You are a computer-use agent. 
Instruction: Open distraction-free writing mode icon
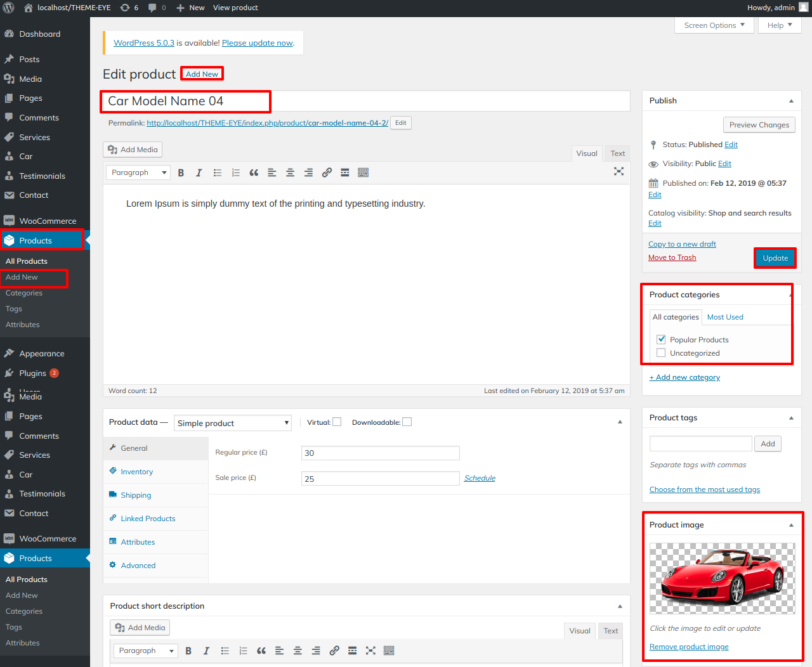(x=619, y=171)
